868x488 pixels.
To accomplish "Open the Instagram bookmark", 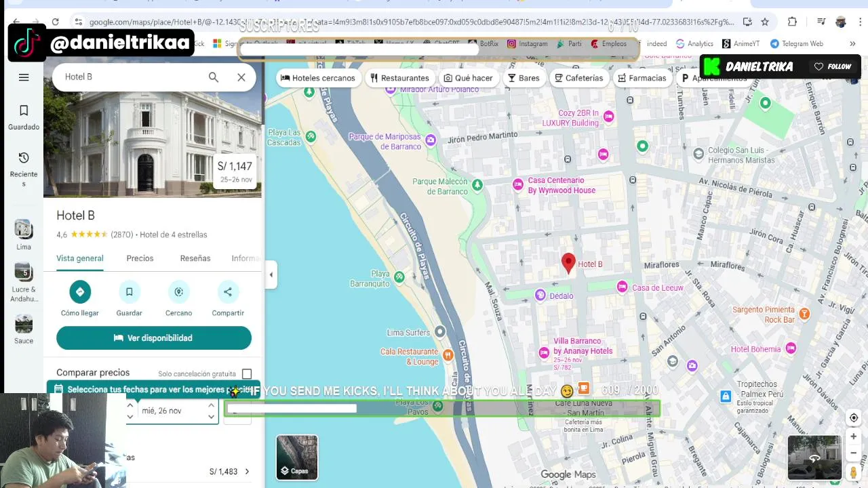I will tap(527, 43).
